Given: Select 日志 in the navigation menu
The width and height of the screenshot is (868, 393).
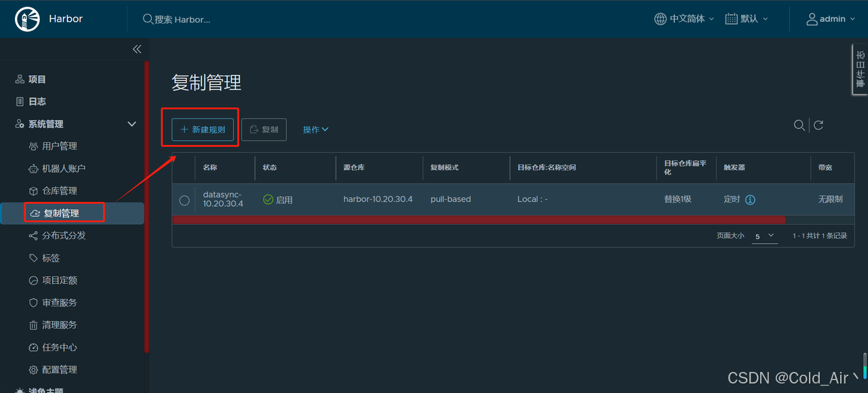Looking at the screenshot, I should [34, 101].
